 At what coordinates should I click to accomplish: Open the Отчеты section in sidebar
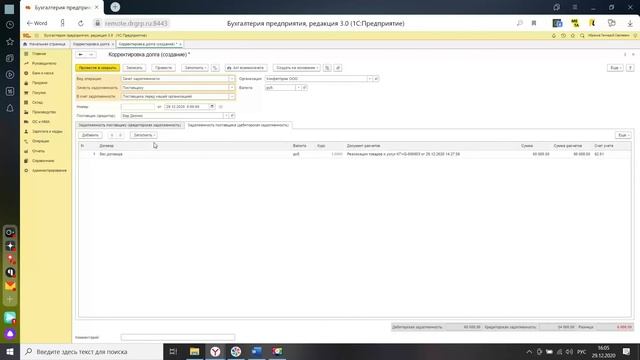coord(38,151)
